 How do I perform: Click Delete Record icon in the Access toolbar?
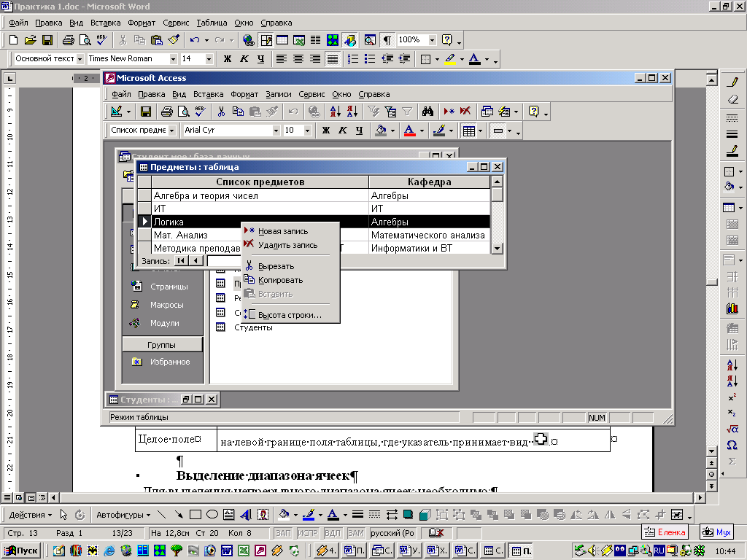coord(465,112)
